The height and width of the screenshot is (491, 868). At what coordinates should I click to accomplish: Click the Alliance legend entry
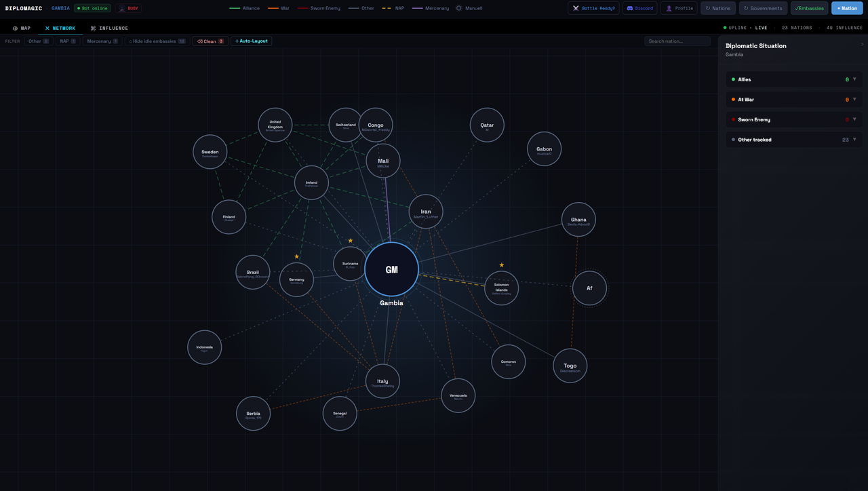245,8
